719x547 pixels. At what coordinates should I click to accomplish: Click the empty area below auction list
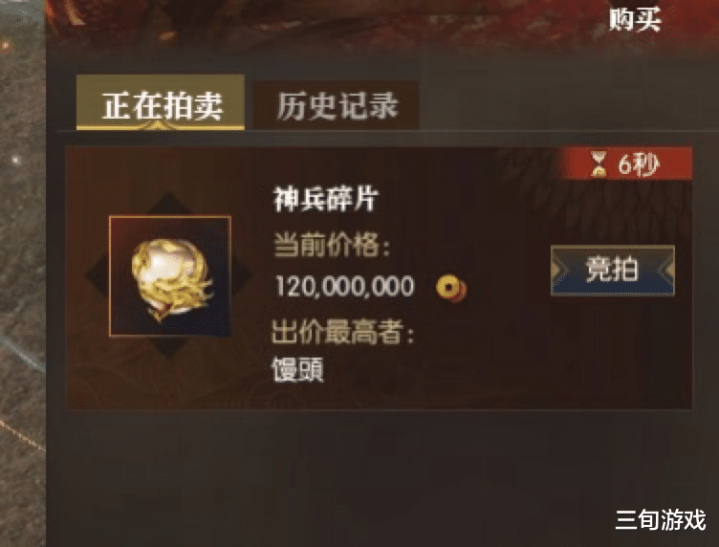pyautogui.click(x=379, y=477)
